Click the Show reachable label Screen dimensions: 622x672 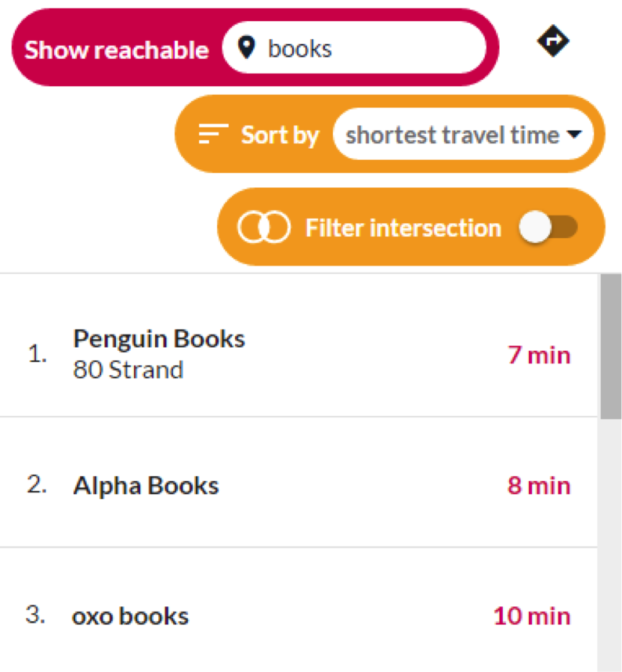click(117, 49)
